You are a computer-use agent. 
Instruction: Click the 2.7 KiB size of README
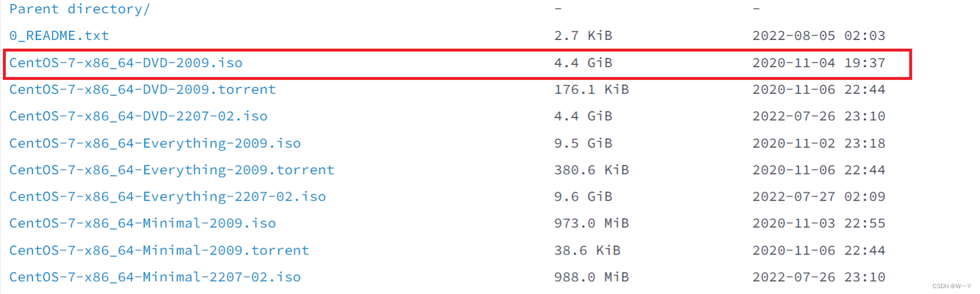(x=583, y=36)
